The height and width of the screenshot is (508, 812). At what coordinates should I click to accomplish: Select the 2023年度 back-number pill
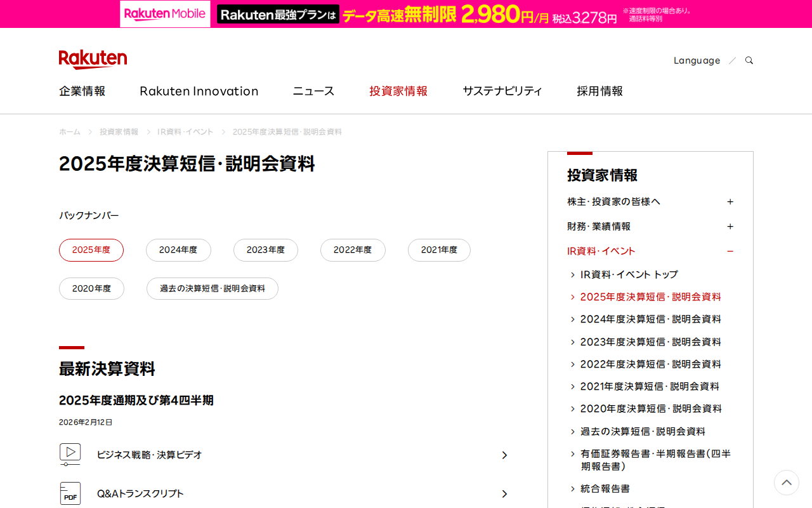coord(265,250)
